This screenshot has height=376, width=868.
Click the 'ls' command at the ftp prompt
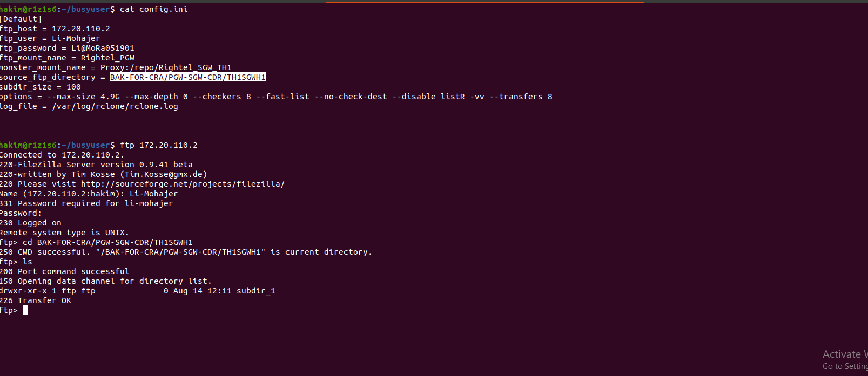tap(28, 262)
